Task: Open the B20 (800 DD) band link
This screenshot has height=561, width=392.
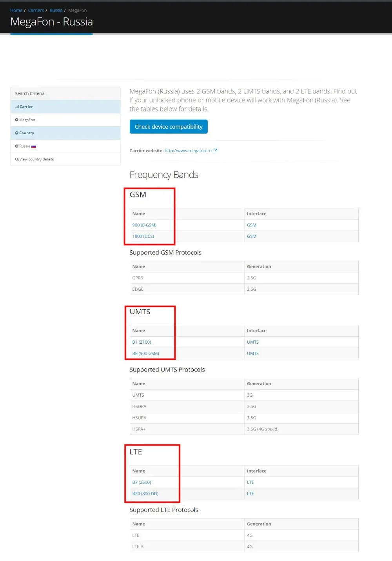Action: coord(145,494)
